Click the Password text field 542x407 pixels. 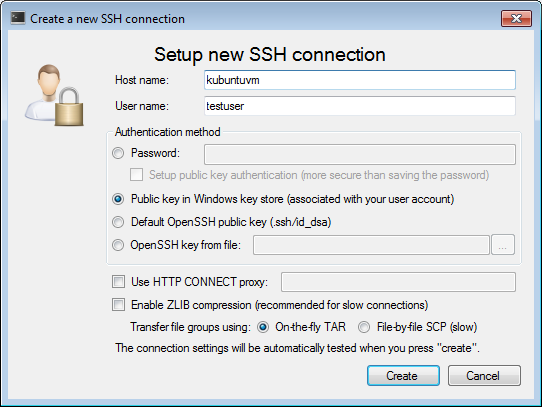pos(360,155)
